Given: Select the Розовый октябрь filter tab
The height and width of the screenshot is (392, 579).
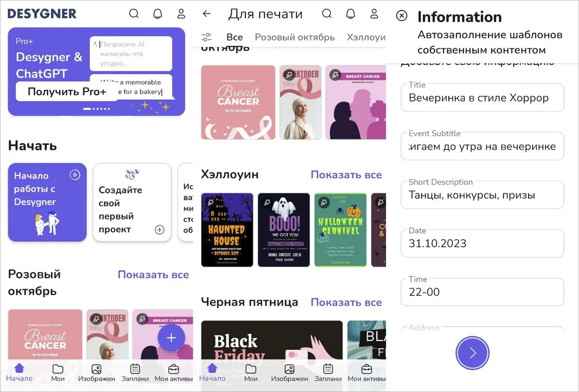Looking at the screenshot, I should [x=295, y=37].
